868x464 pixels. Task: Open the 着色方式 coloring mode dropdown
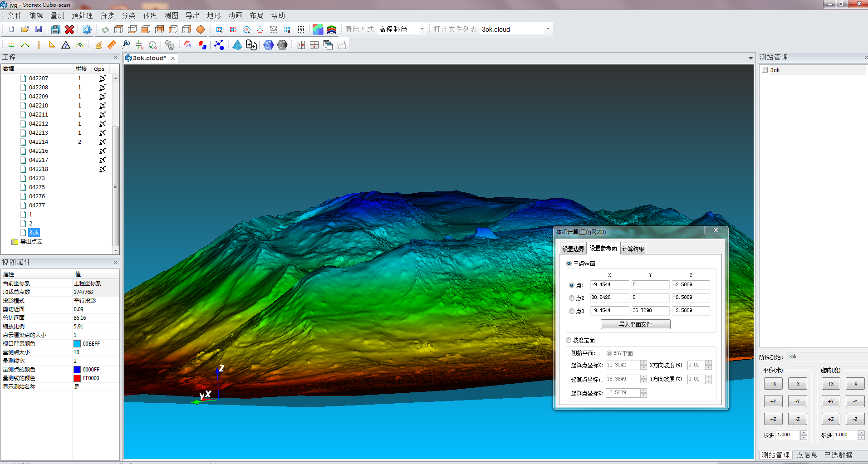coord(422,29)
